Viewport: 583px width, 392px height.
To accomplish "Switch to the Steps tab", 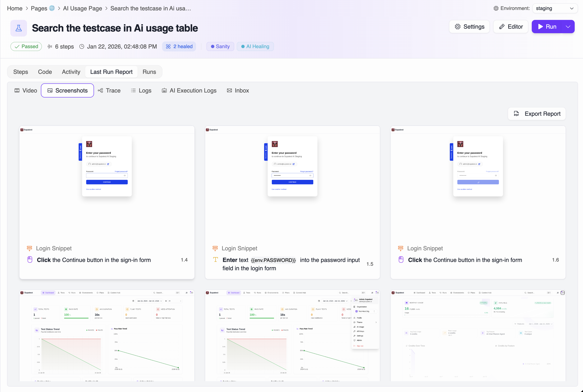I will point(21,72).
